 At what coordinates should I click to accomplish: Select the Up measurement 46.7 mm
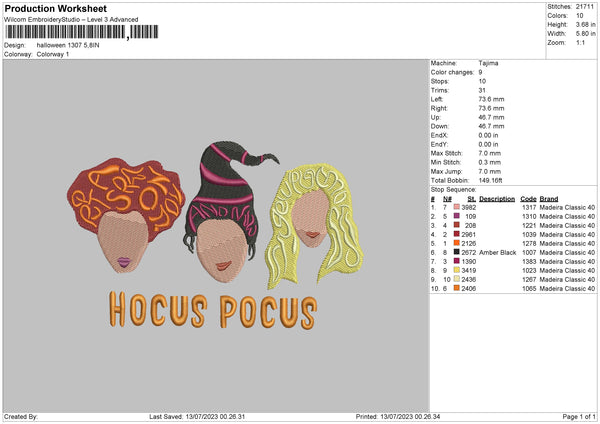491,117
